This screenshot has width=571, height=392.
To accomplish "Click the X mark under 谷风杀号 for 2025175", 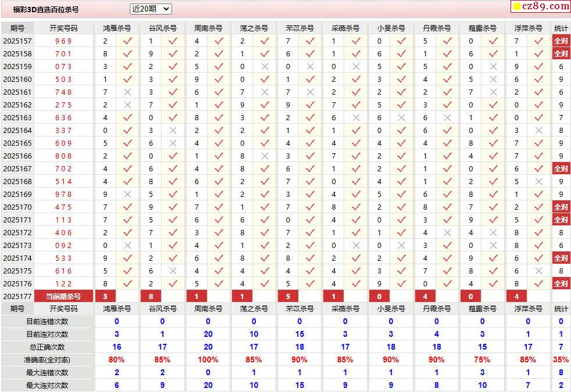I will 173,271.
